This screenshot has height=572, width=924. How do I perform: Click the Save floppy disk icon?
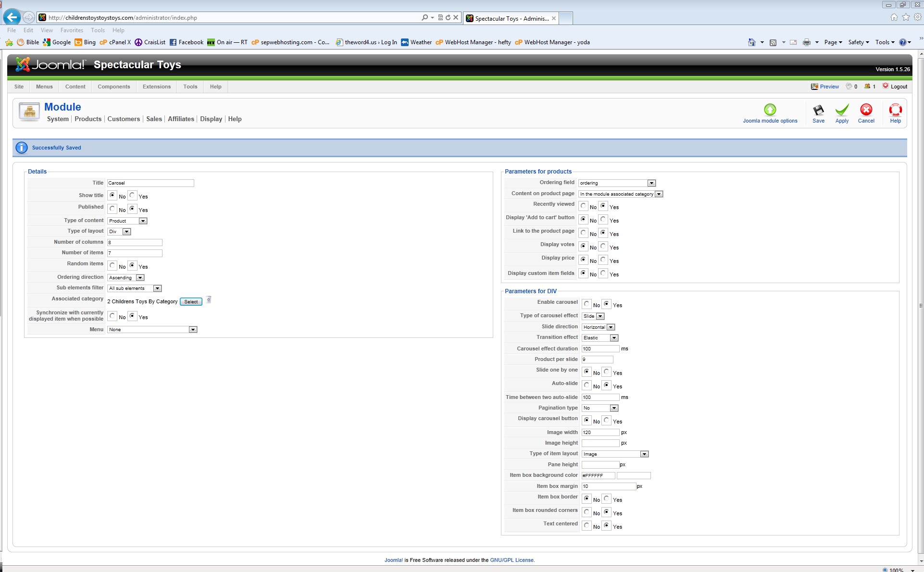click(818, 111)
